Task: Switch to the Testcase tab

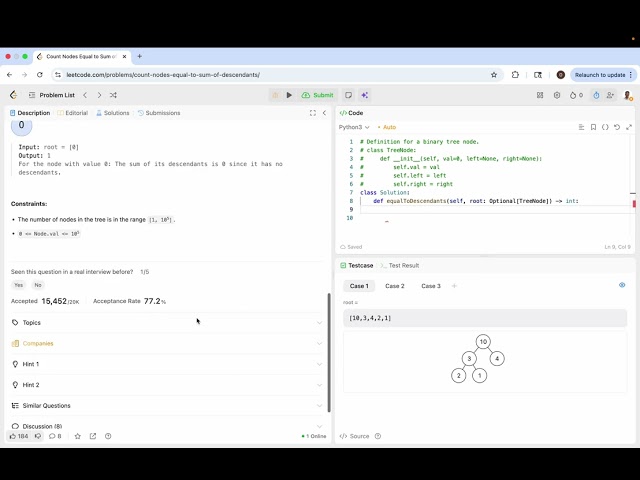Action: pos(357,265)
